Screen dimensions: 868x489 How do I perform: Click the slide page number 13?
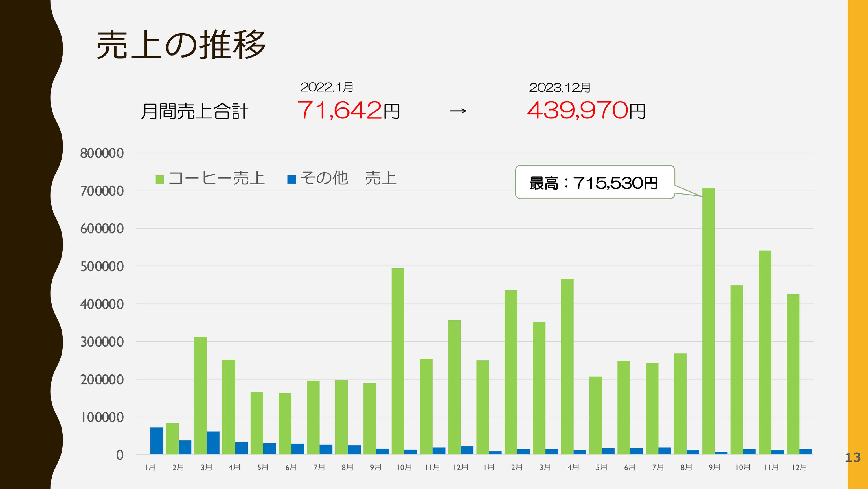[x=852, y=458]
